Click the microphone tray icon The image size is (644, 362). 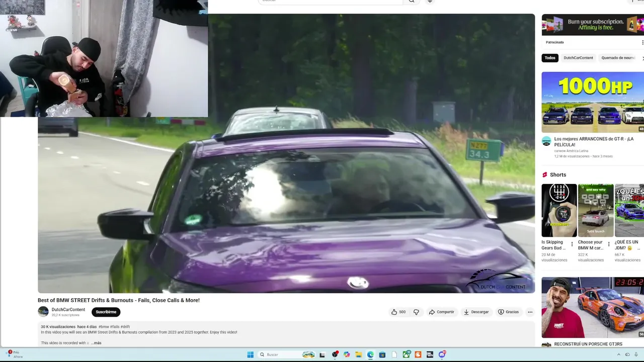click(636, 354)
